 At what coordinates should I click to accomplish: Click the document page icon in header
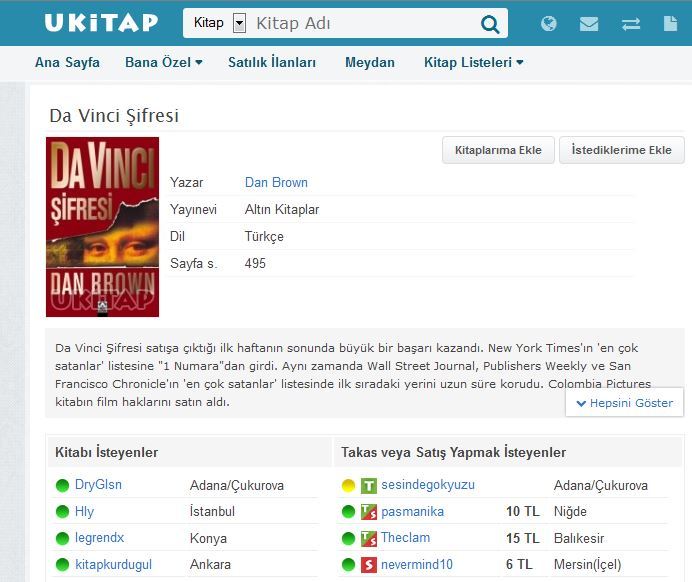[670, 23]
